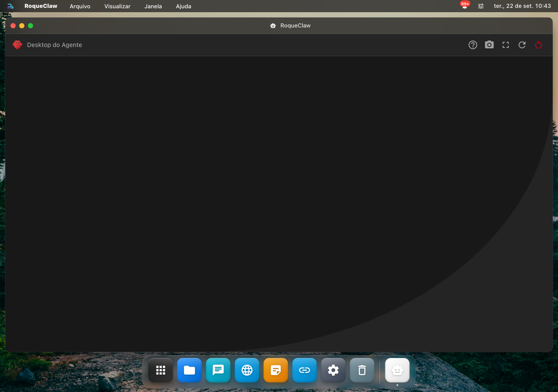Enter fullscreen using the expand icon
This screenshot has height=392, width=558.
(506, 45)
